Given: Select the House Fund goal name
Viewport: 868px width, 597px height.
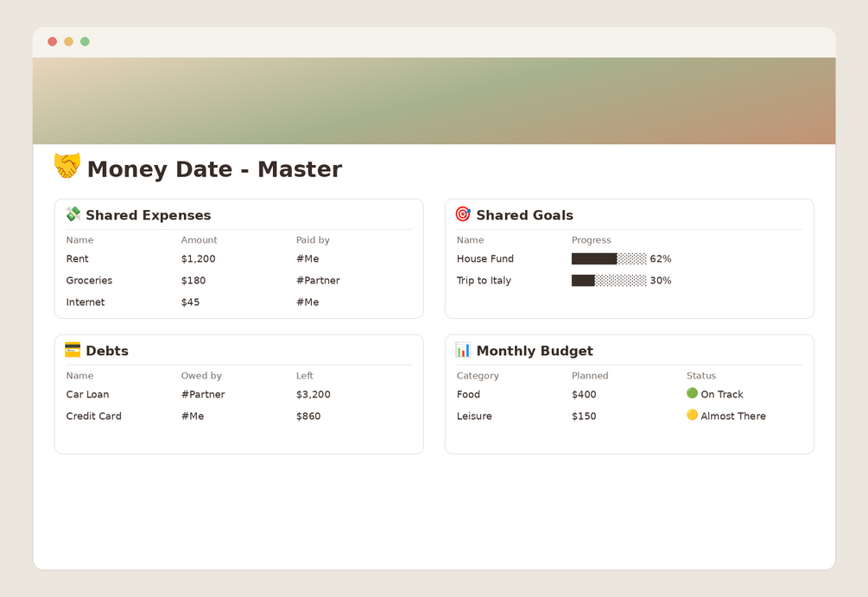Looking at the screenshot, I should [485, 258].
